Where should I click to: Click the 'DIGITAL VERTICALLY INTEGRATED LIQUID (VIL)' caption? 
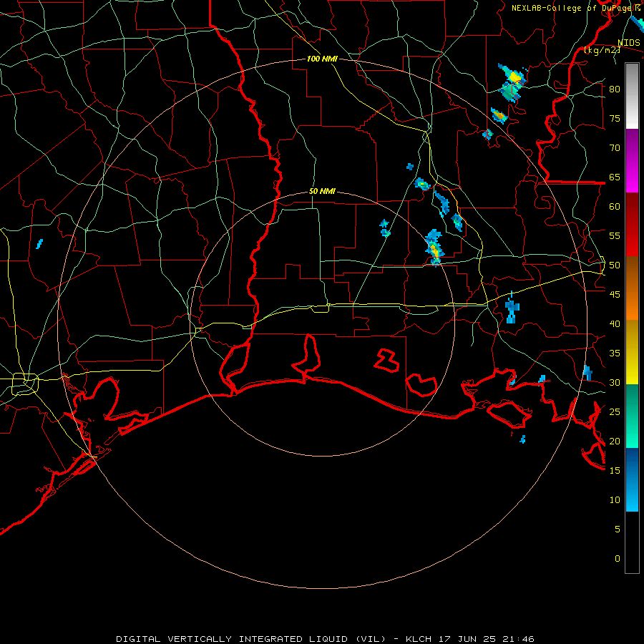pyautogui.click(x=250, y=639)
